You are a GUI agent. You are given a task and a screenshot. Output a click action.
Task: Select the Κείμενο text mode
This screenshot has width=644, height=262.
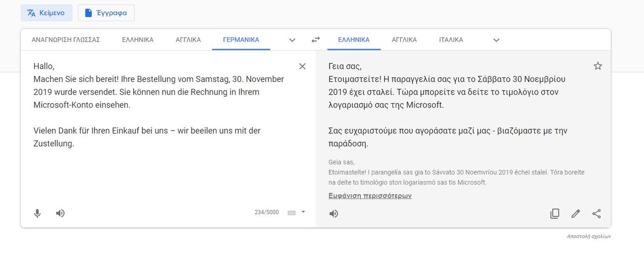click(46, 13)
